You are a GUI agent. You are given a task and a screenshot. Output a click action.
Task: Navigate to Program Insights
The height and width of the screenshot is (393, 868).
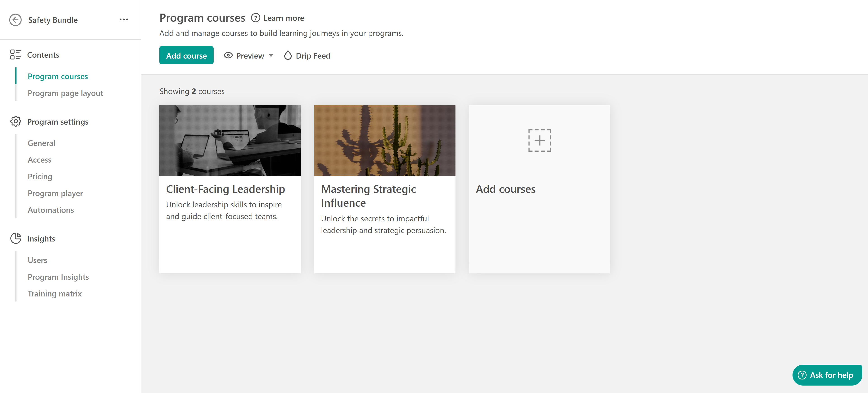(x=58, y=277)
